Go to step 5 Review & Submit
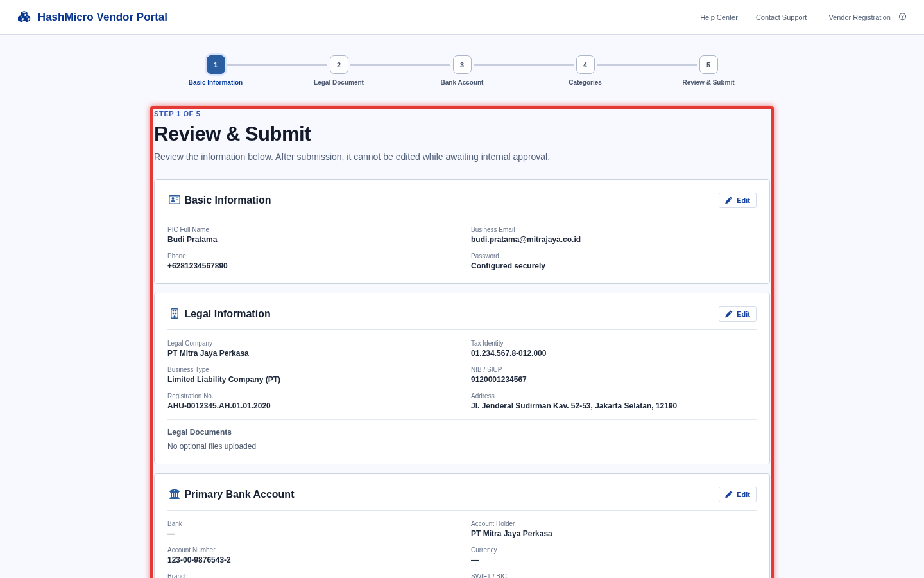 708,65
